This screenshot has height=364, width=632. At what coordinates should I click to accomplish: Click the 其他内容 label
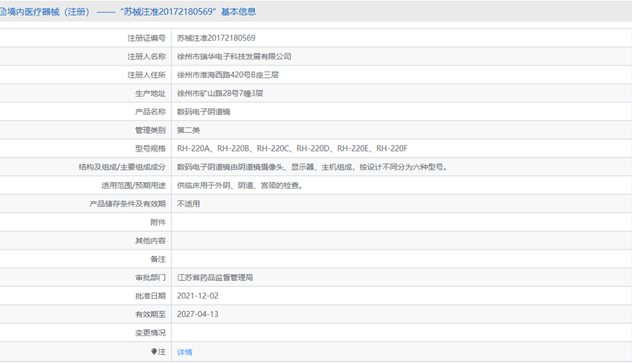tap(150, 241)
